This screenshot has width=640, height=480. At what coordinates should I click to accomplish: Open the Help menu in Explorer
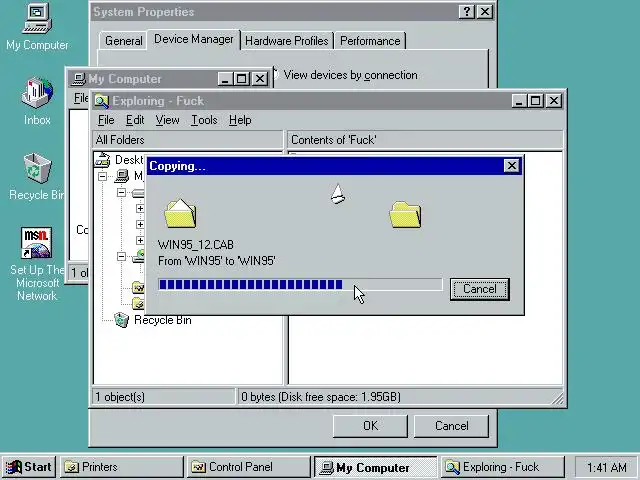point(240,120)
